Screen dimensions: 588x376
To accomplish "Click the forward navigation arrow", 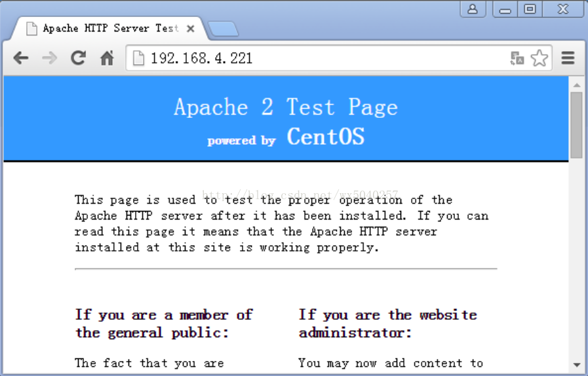I will tap(50, 58).
